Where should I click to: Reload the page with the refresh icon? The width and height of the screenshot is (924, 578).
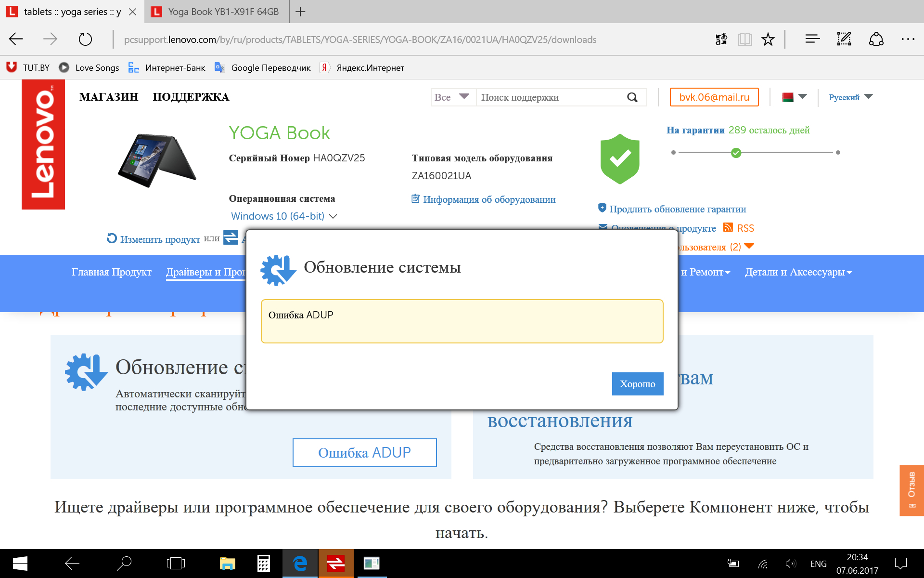pos(85,39)
